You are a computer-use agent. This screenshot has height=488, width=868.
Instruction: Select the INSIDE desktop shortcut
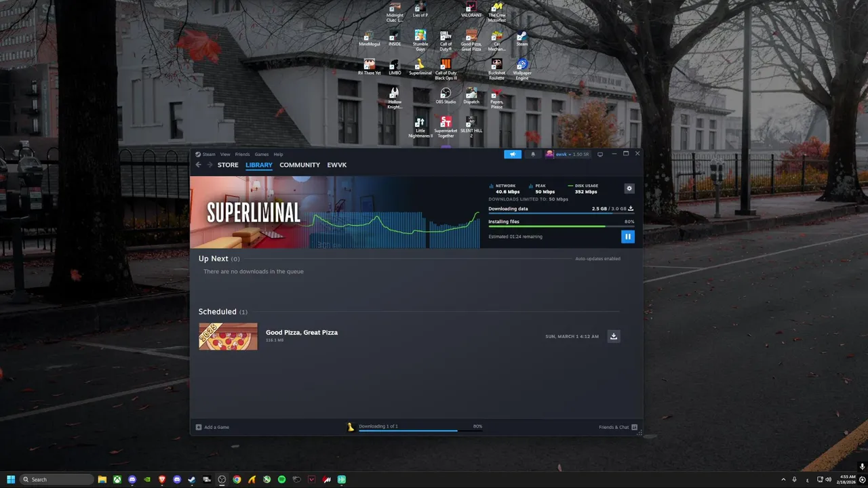395,38
